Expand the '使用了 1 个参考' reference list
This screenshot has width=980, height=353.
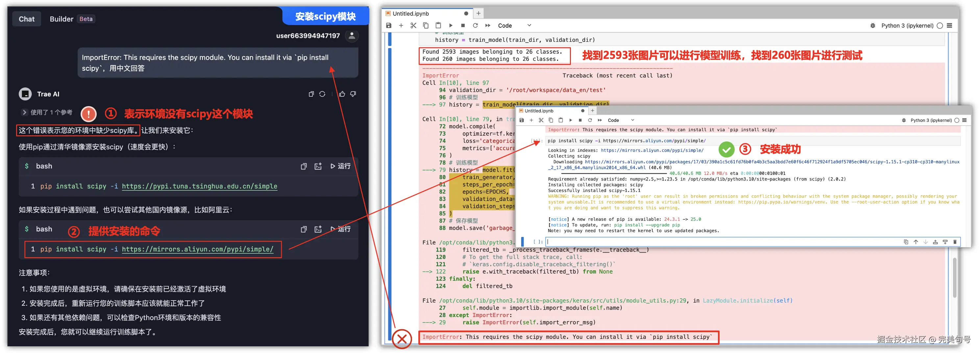(47, 112)
